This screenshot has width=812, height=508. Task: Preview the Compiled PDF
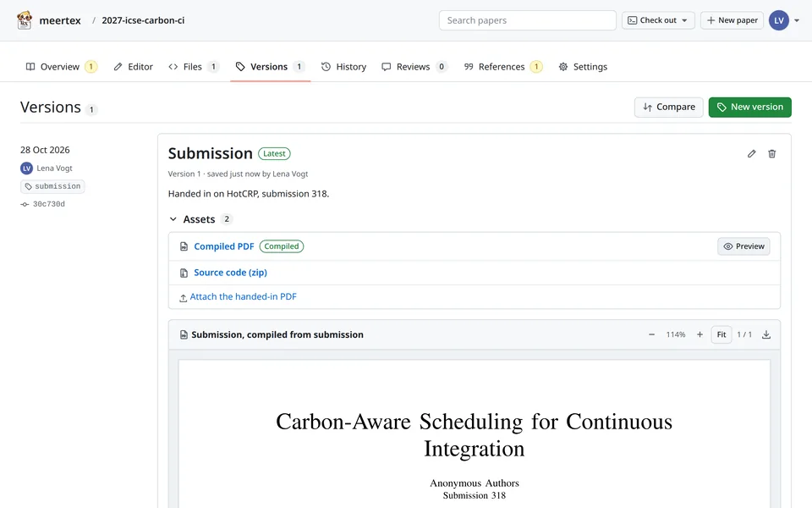point(743,246)
